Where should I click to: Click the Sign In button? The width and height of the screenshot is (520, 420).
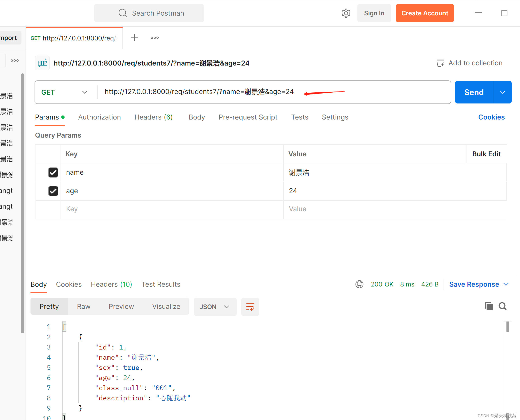pyautogui.click(x=373, y=13)
